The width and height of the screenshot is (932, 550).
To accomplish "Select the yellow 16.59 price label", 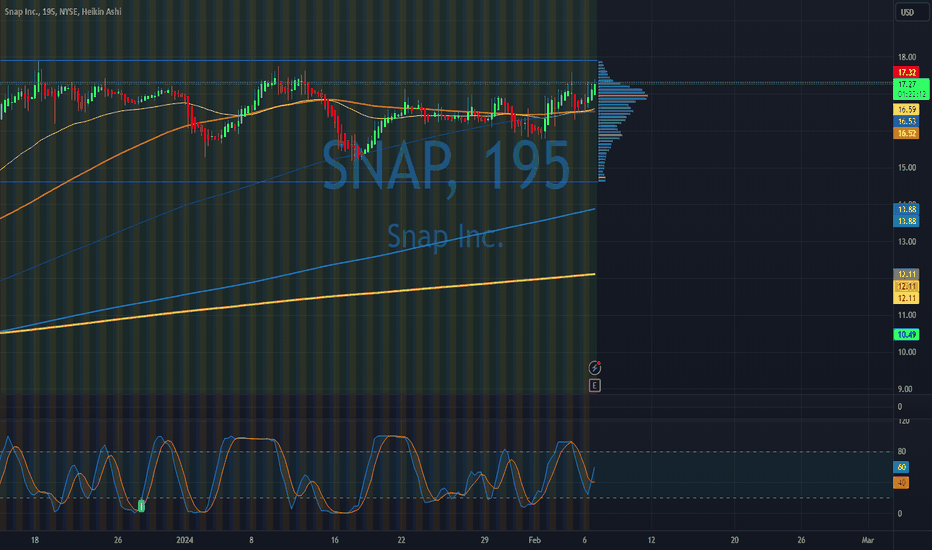I will (906, 109).
